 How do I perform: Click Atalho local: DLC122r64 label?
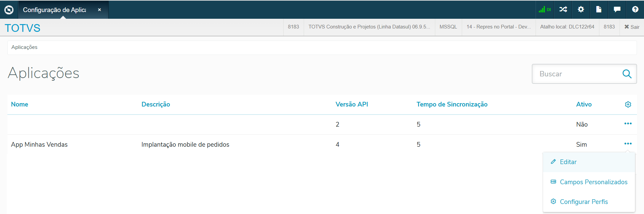[x=567, y=27]
